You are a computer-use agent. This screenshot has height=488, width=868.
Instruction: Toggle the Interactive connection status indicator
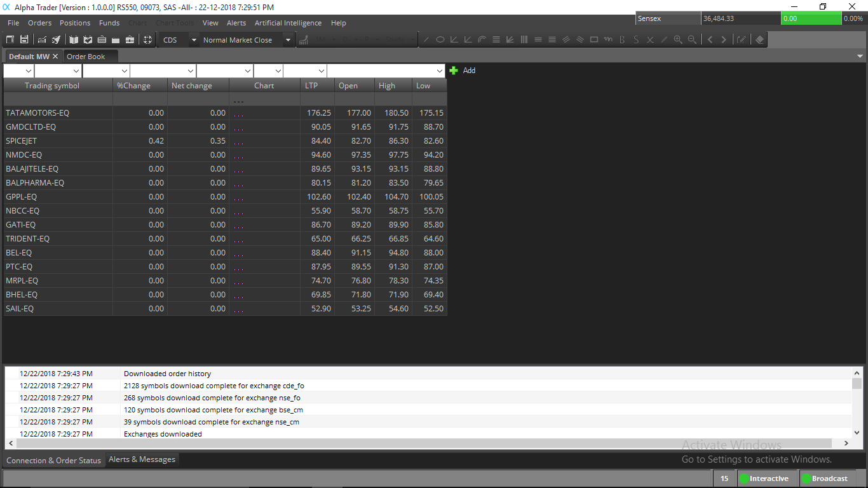763,478
